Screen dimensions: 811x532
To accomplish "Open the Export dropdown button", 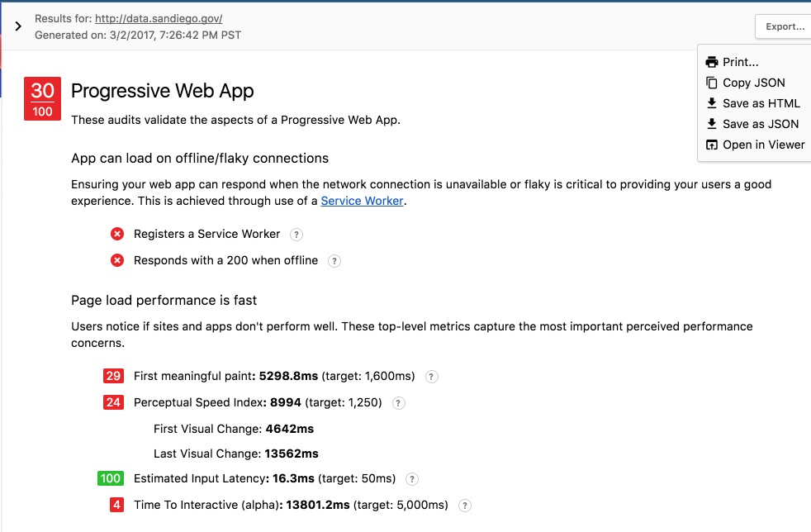I will click(x=783, y=26).
